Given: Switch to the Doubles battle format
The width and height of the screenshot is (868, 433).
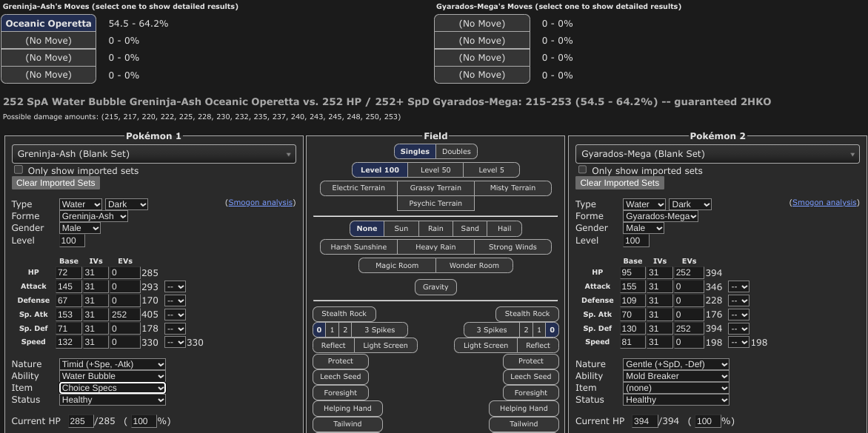Looking at the screenshot, I should pyautogui.click(x=457, y=152).
